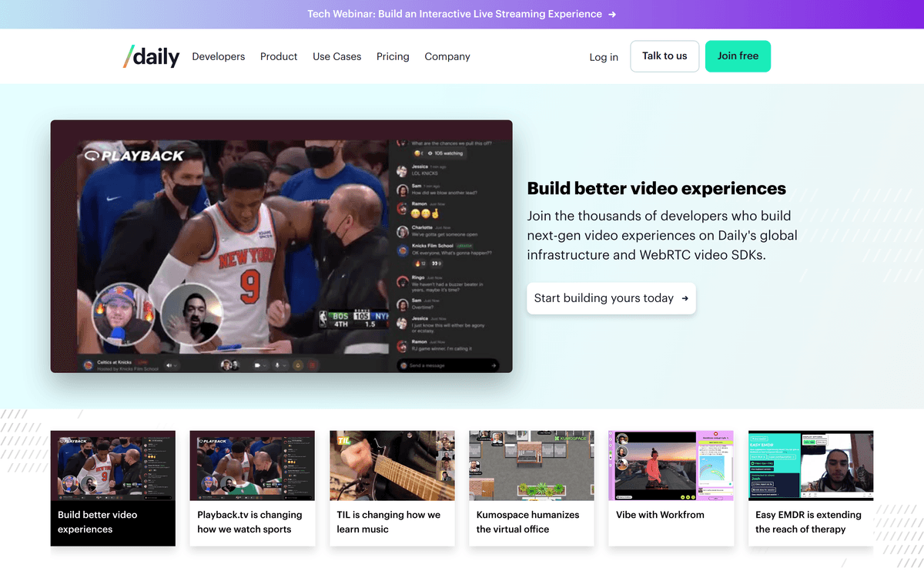Open the Tech Webinar announcement banner
The image size is (924, 578).
click(454, 14)
